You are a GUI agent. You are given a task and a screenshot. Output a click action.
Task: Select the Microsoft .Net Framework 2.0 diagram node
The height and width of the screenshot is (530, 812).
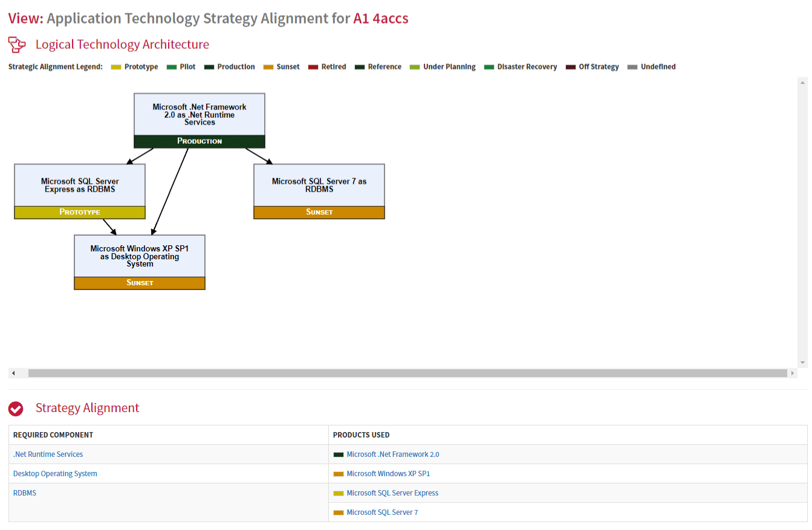[x=200, y=120]
